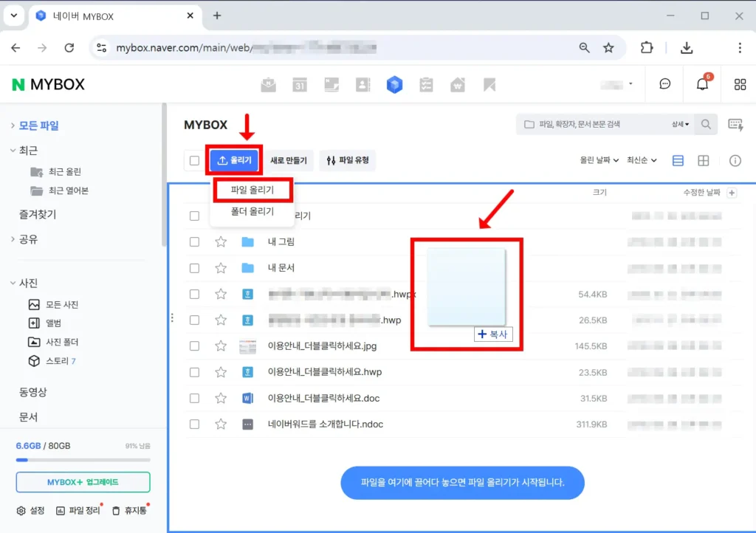Check the 내 문서 folder checkbox
Image resolution: width=756 pixels, height=533 pixels.
(194, 267)
